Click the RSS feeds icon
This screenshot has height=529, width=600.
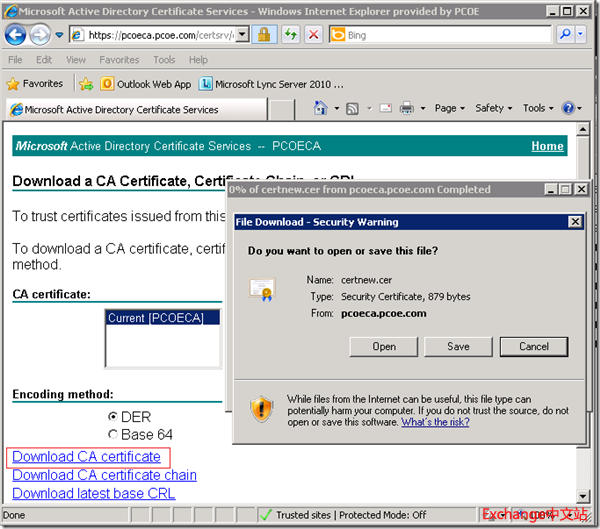(x=352, y=109)
